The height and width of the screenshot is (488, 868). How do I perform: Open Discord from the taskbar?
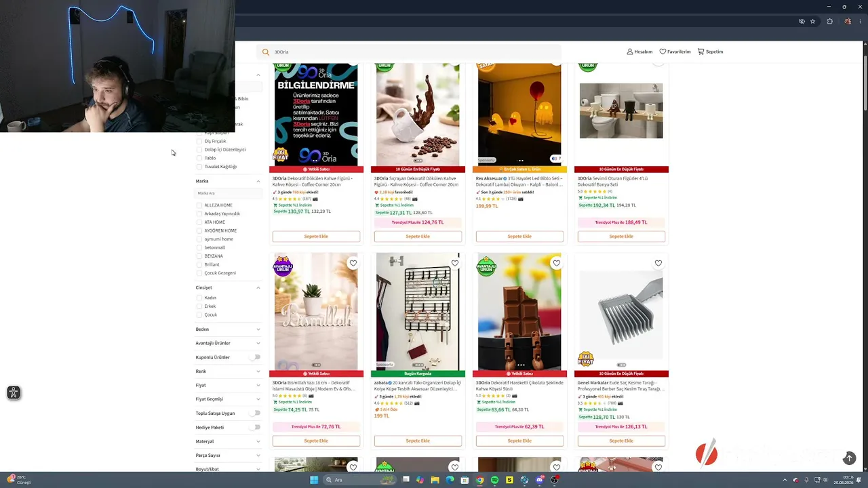tap(540, 480)
